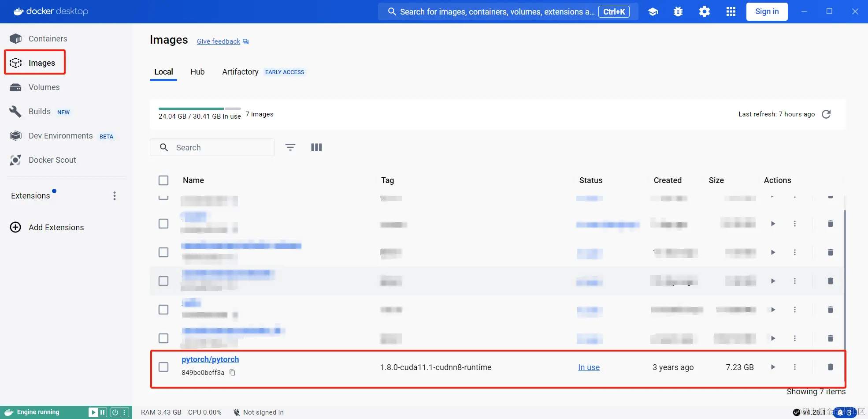The image size is (868, 419).
Task: Click the In use status link
Action: (589, 367)
